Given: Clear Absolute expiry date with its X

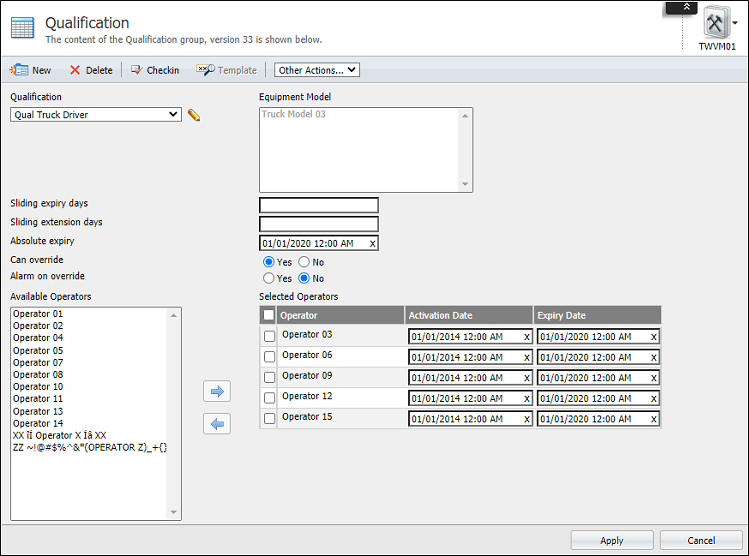Looking at the screenshot, I should click(373, 244).
